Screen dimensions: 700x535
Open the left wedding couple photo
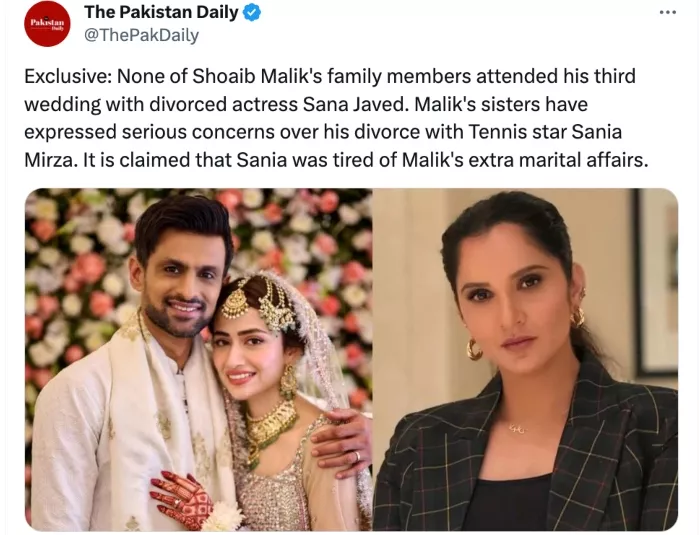[x=198, y=359]
